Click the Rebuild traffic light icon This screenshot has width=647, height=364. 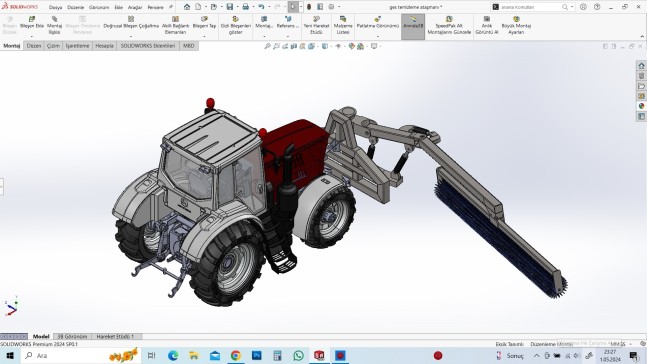(x=309, y=7)
